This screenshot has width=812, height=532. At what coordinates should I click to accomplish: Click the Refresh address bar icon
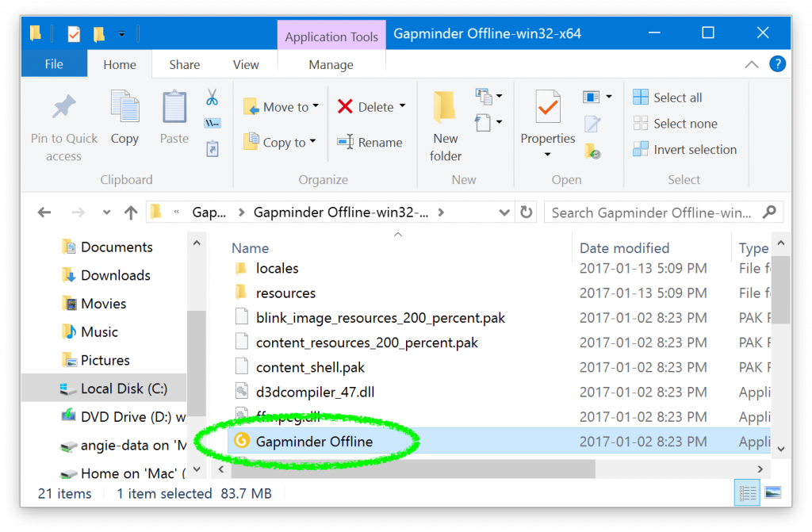(x=527, y=212)
